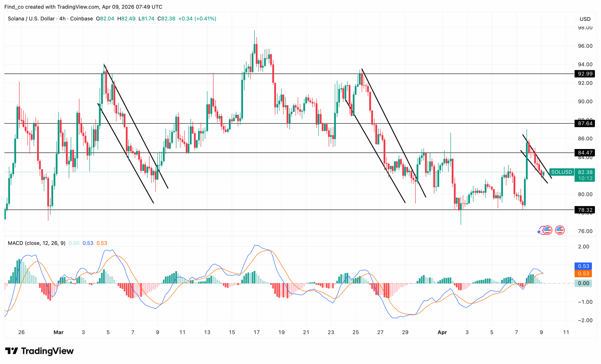Click the orange 0.53 value in the MACD legend

click(x=102, y=243)
